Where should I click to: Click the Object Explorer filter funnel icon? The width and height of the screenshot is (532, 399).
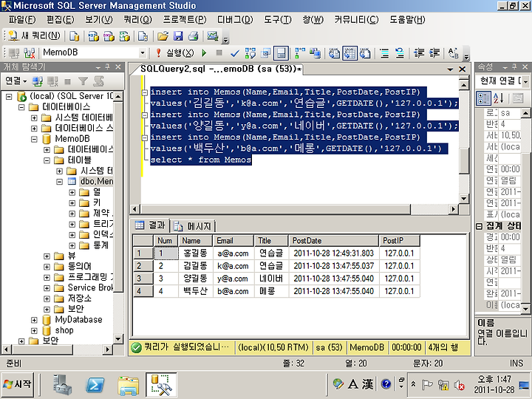83,81
